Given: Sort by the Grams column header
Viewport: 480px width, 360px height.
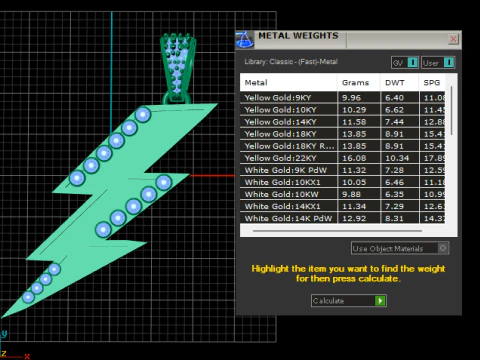Looking at the screenshot, I should click(x=359, y=83).
